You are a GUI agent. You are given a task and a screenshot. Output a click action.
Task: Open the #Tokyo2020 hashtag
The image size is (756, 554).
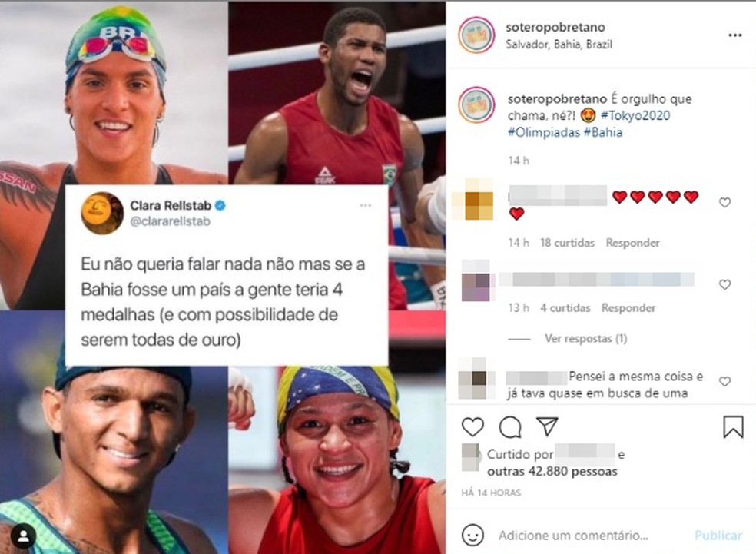point(635,116)
